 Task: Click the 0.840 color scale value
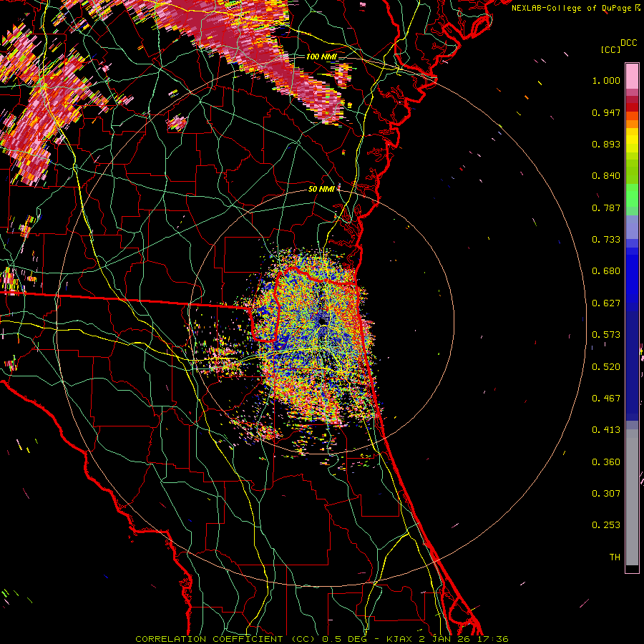[606, 176]
